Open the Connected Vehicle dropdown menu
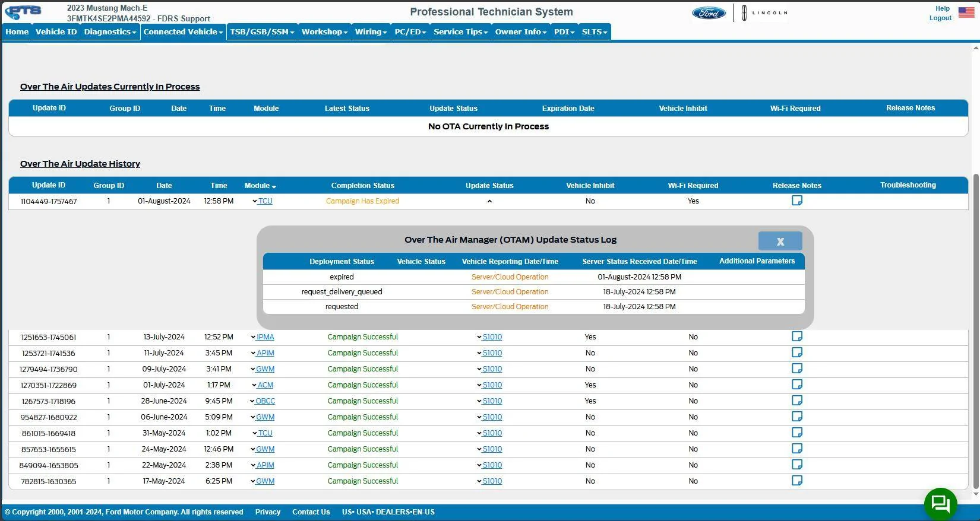Viewport: 980px width, 521px height. point(183,32)
